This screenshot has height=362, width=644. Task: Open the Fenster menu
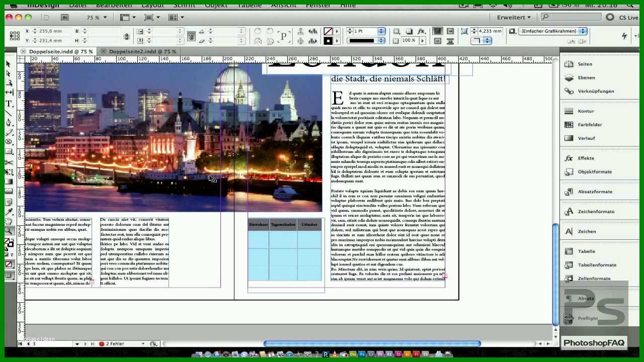coord(318,5)
